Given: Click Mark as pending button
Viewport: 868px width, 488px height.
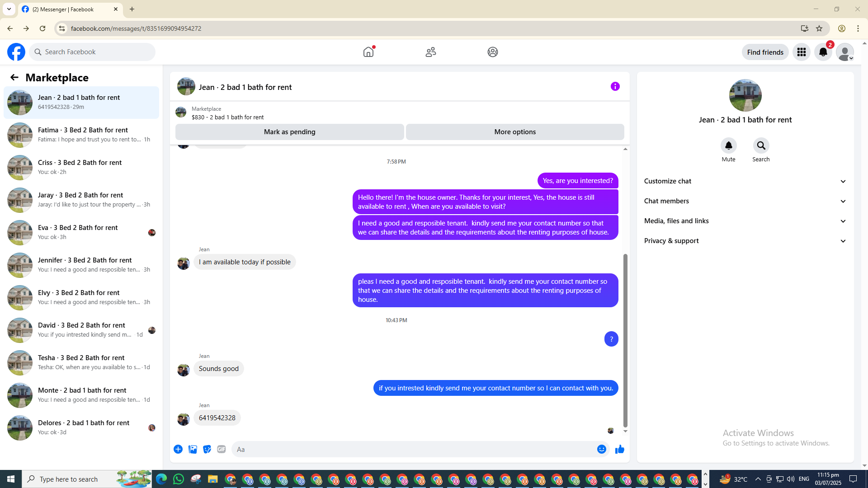Looking at the screenshot, I should click(289, 132).
